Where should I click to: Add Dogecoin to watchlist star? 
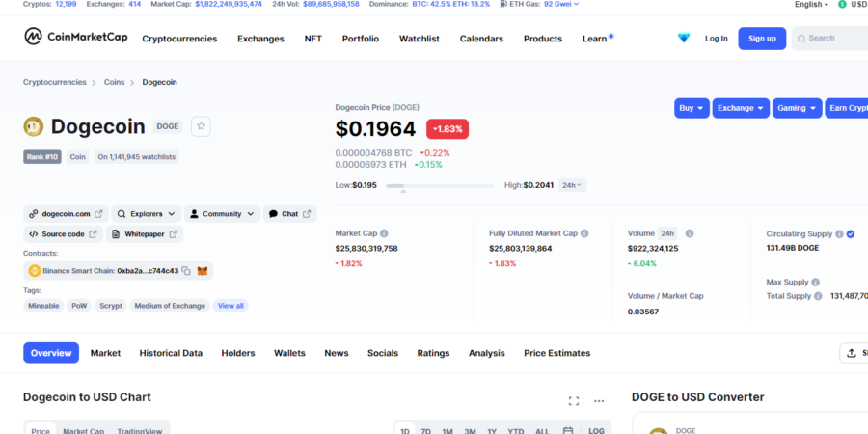(x=201, y=126)
